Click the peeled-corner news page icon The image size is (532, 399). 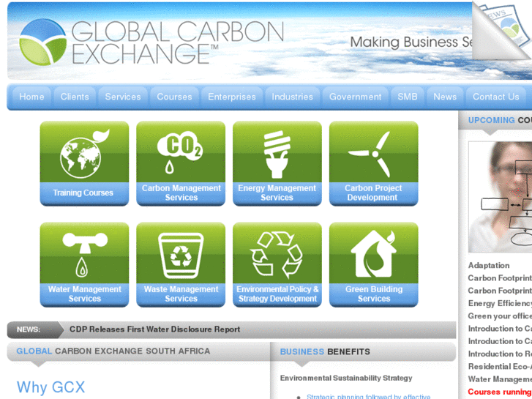click(502, 30)
